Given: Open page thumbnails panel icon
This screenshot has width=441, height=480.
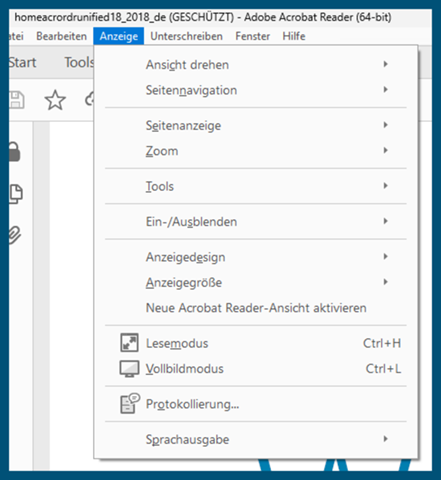Looking at the screenshot, I should pos(15,194).
